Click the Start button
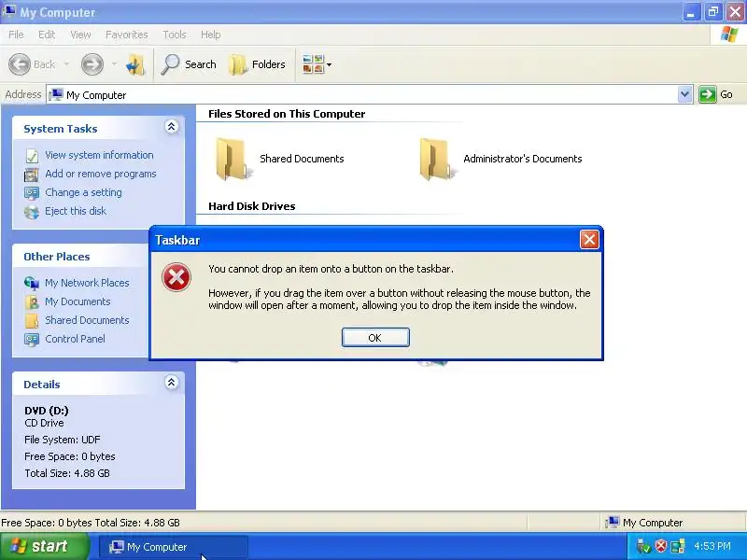This screenshot has width=747, height=560. (44, 546)
